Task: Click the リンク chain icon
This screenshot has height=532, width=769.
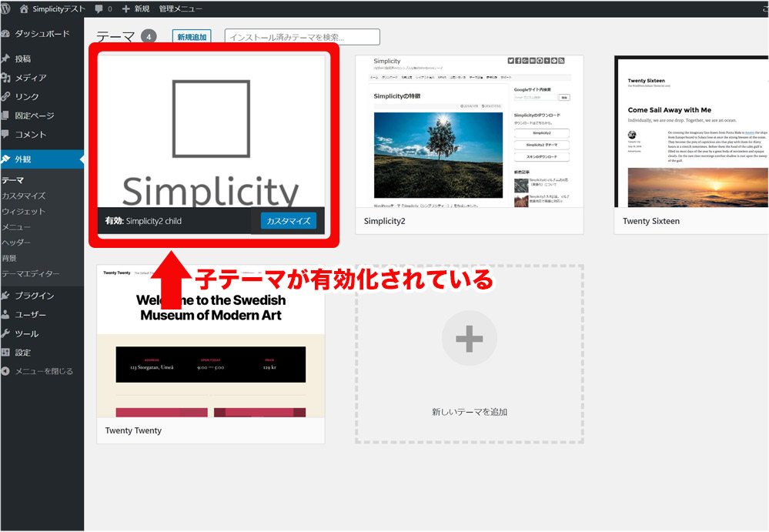Action: (5, 96)
